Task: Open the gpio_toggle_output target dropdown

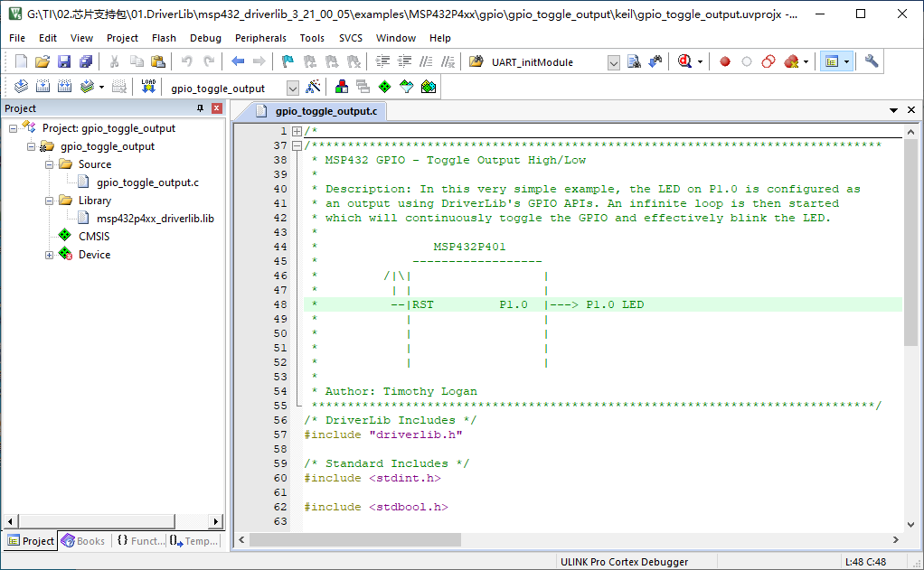Action: pos(292,88)
